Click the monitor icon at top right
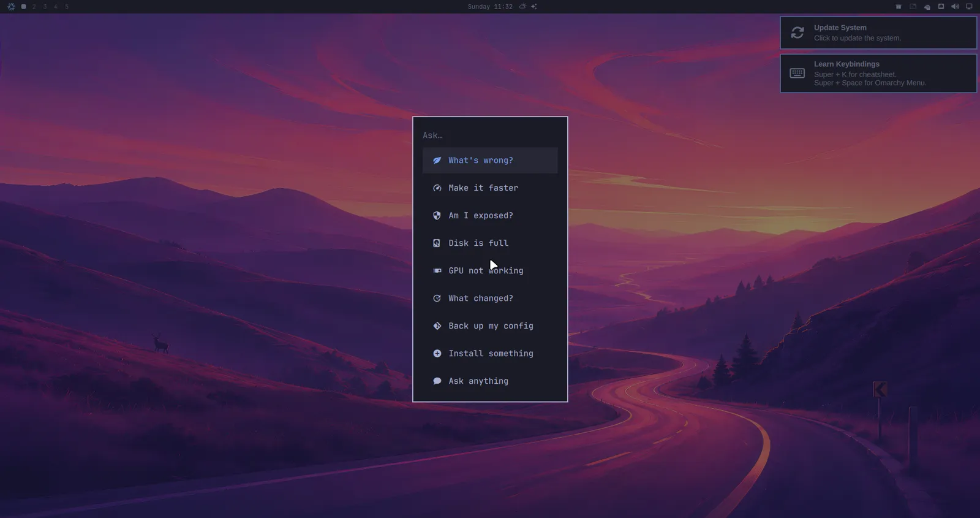The height and width of the screenshot is (518, 980). [969, 7]
